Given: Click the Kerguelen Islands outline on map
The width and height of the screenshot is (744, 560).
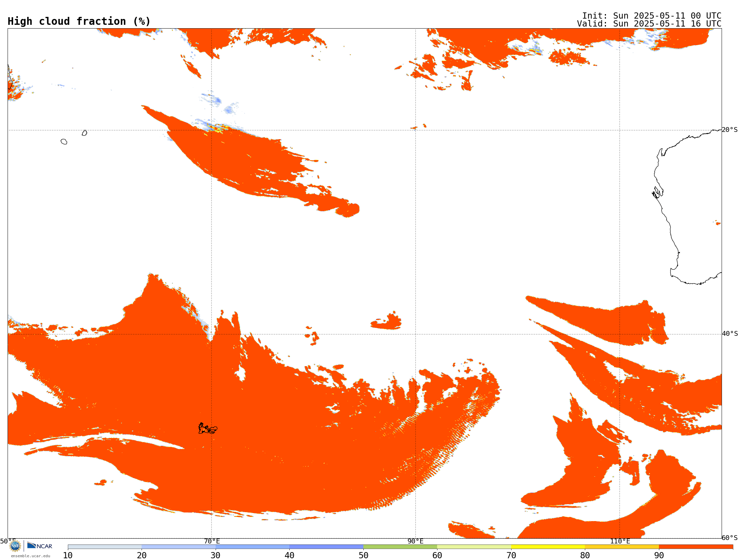Looking at the screenshot, I should click(x=208, y=428).
